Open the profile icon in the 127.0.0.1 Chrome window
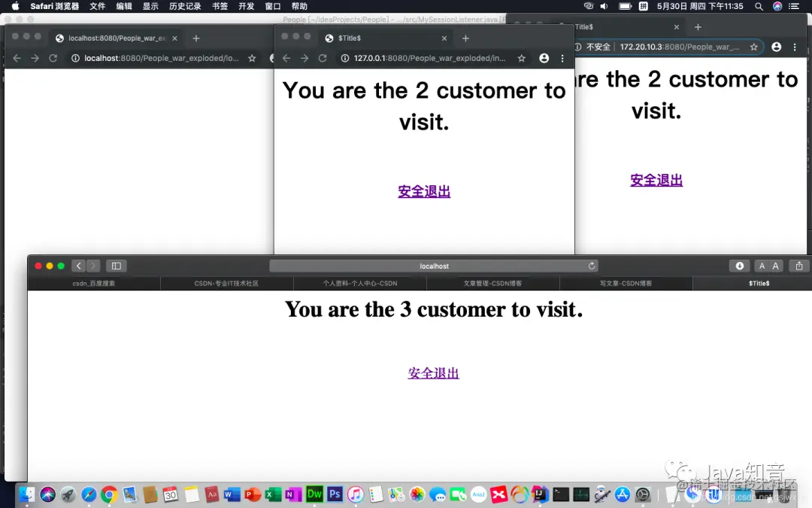This screenshot has height=508, width=812. pos(544,58)
